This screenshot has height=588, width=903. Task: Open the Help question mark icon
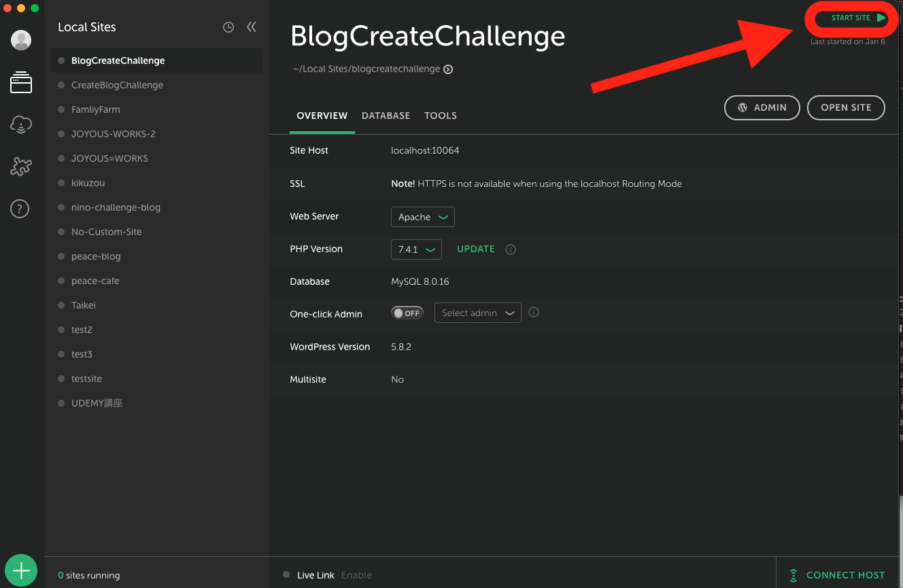pyautogui.click(x=20, y=209)
